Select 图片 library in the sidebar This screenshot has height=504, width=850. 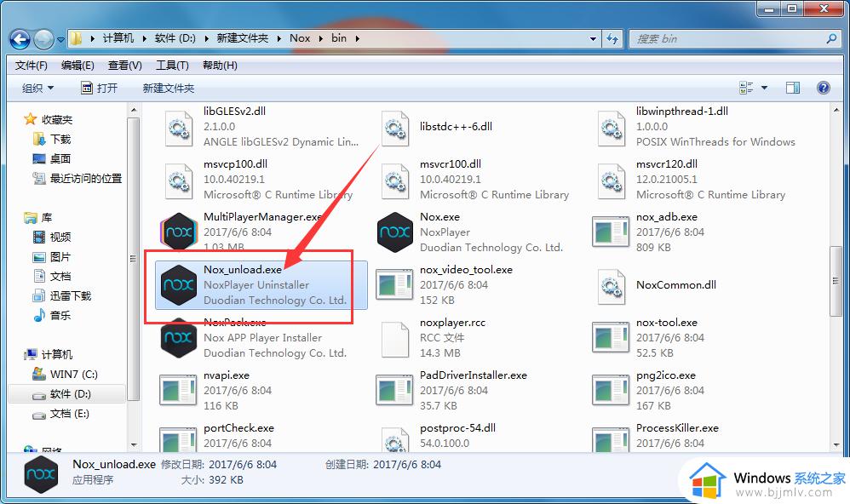point(60,257)
